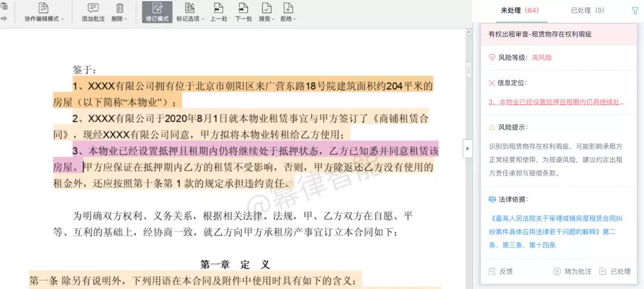Viewport: 644px width, 289px height.
Task: Expand the 拒绝 dropdown arrow
Action: (295, 19)
